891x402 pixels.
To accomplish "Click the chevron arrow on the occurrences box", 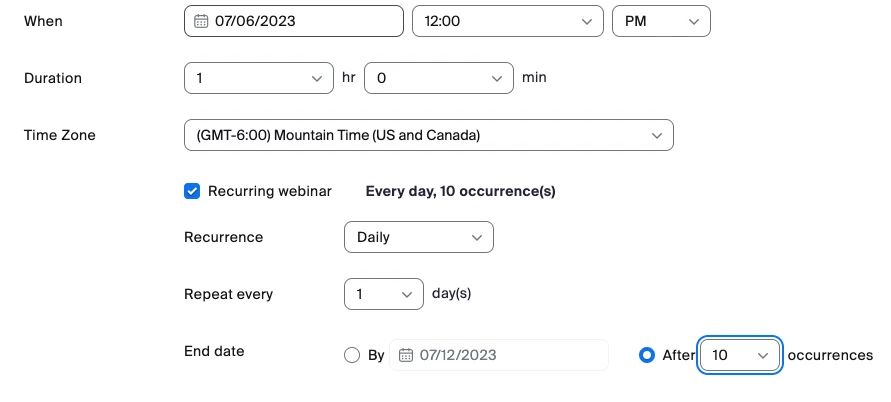I will (x=764, y=355).
